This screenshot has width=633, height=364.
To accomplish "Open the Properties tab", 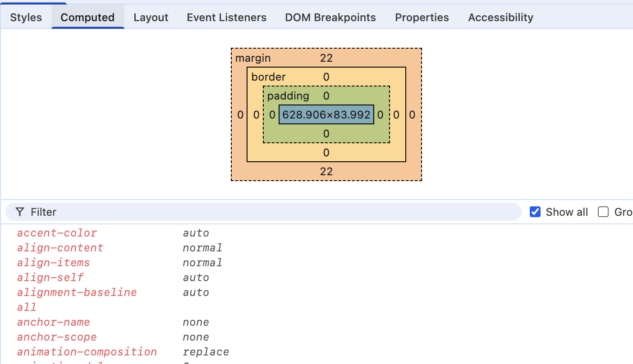I will tap(422, 18).
